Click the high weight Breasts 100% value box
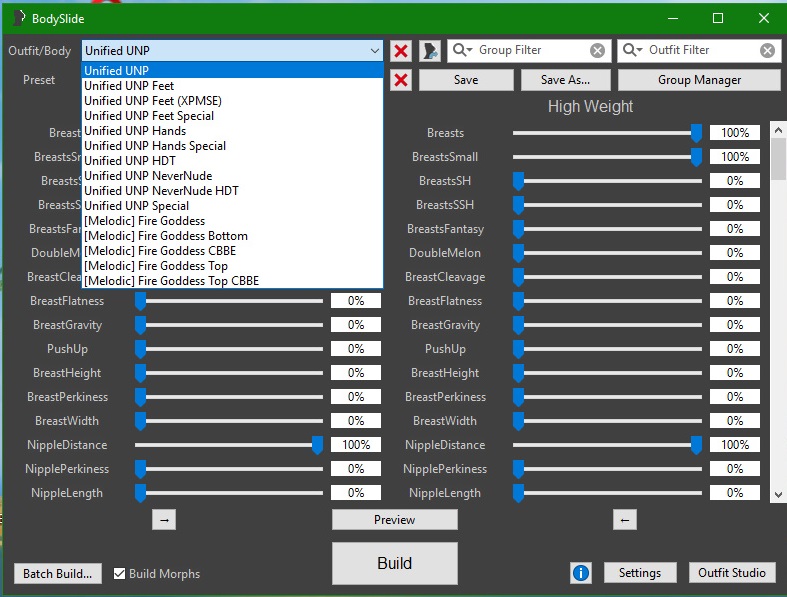Screen dimensions: 787x597 735,133
